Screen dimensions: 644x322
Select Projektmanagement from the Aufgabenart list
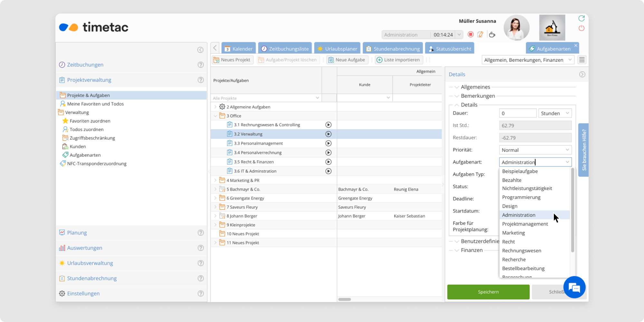coord(525,224)
